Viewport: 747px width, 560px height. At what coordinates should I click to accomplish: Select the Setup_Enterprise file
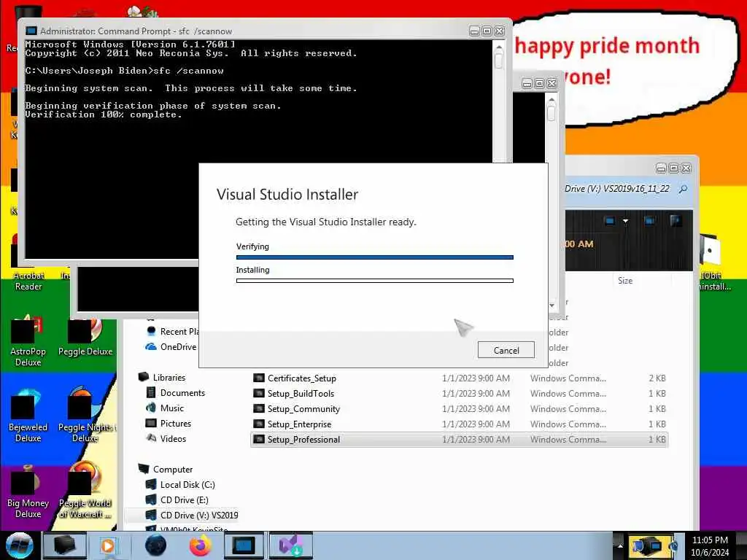point(299,424)
